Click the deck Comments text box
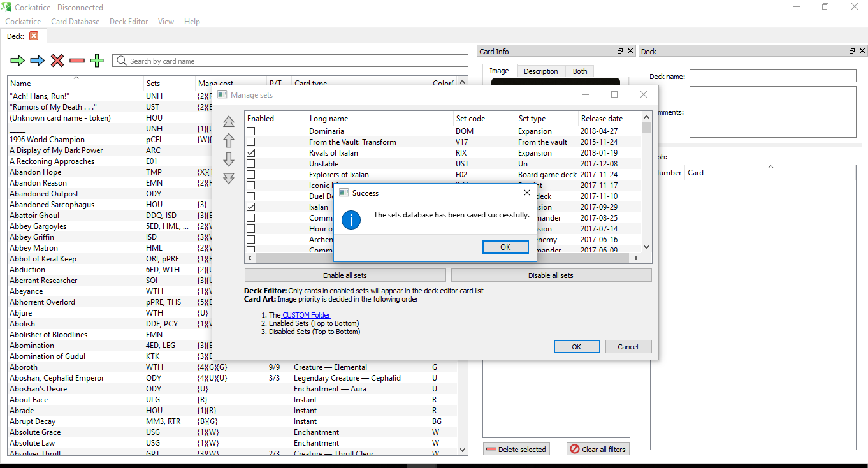 tap(772, 111)
